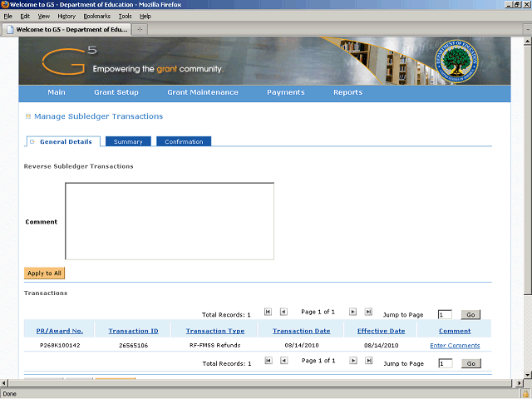Go to last page in top pager
This screenshot has height=399, width=532.
click(x=368, y=312)
